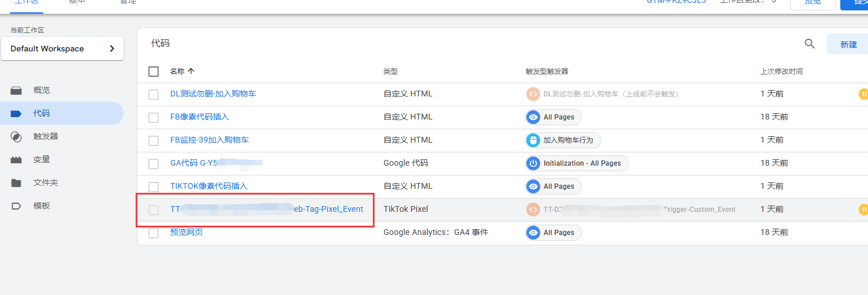Expand the Default Workspace selector
The width and height of the screenshot is (868, 295).
coord(62,48)
